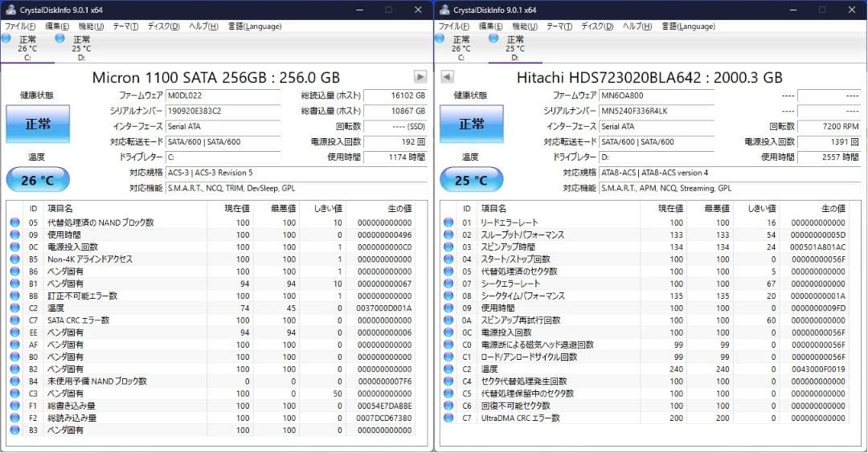The image size is (868, 453).
Task: Select D: disk tab in left window
Action: click(x=81, y=47)
